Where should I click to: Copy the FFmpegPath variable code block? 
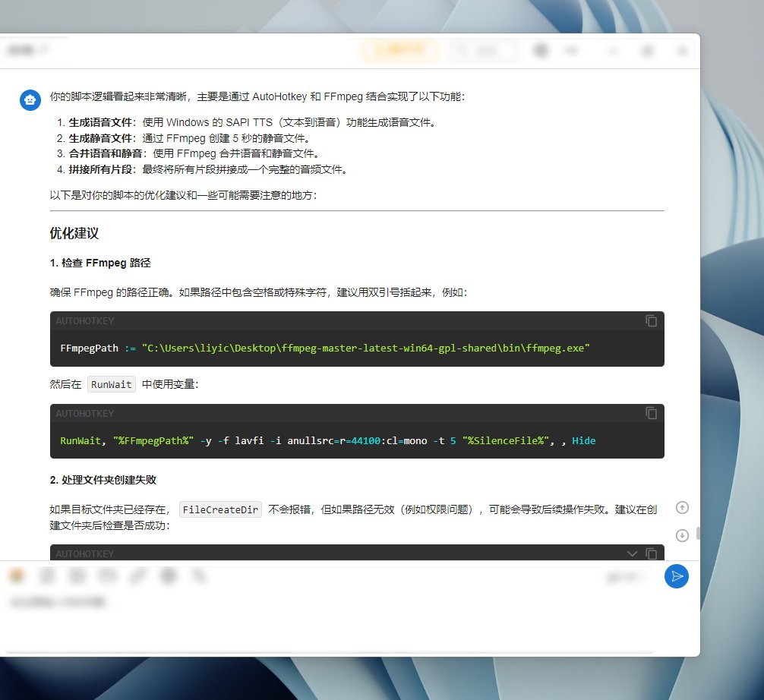[x=651, y=321]
